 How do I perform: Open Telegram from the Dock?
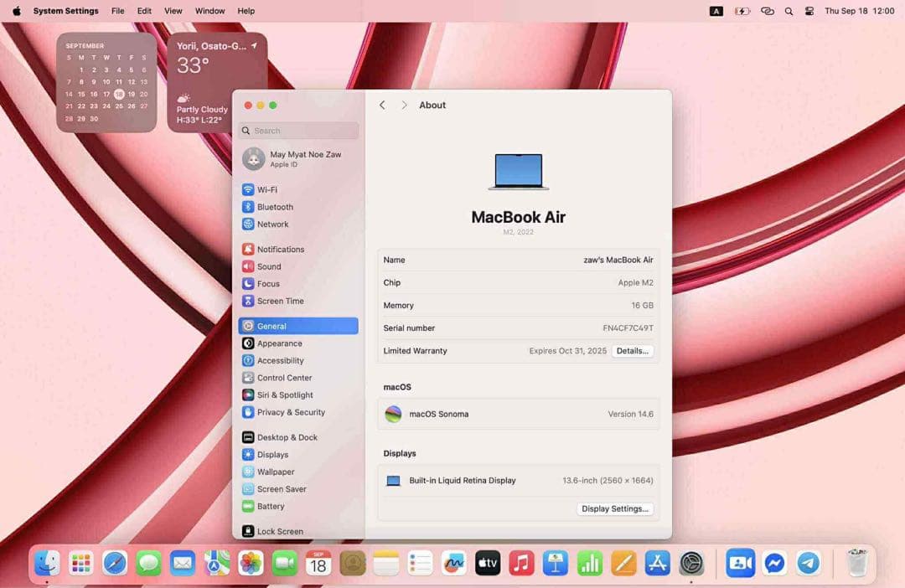[x=808, y=563]
